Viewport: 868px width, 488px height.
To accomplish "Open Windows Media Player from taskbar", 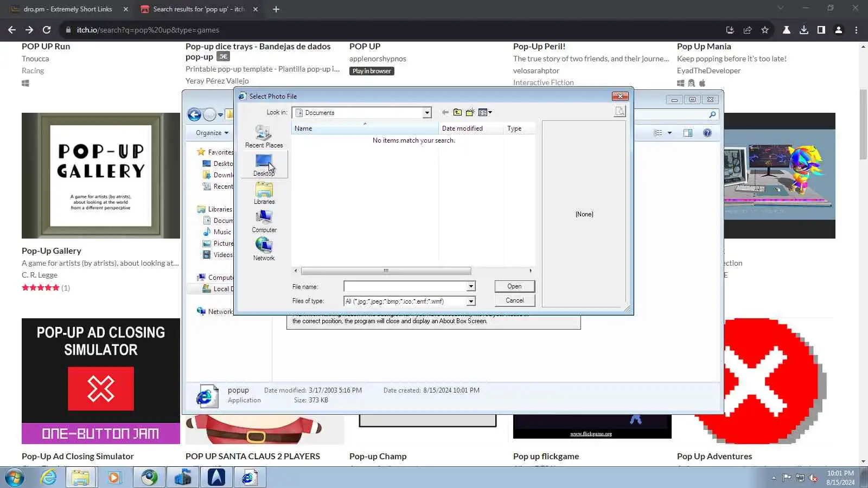I will point(114,478).
